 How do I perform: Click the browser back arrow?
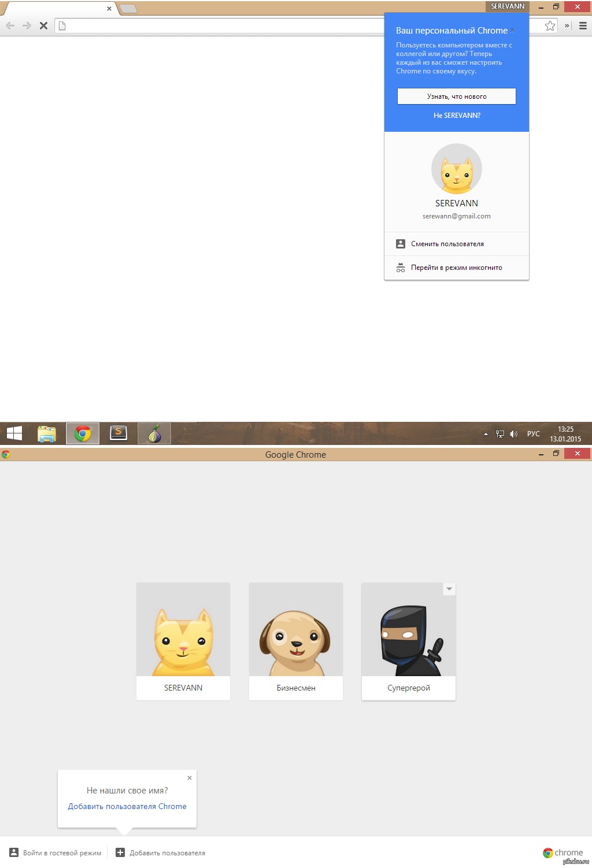[x=10, y=25]
